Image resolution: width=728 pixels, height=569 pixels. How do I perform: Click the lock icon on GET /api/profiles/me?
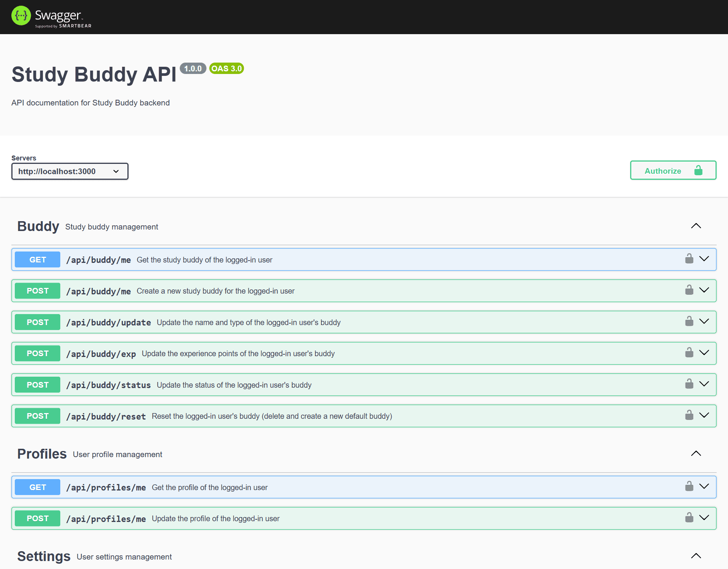point(689,486)
